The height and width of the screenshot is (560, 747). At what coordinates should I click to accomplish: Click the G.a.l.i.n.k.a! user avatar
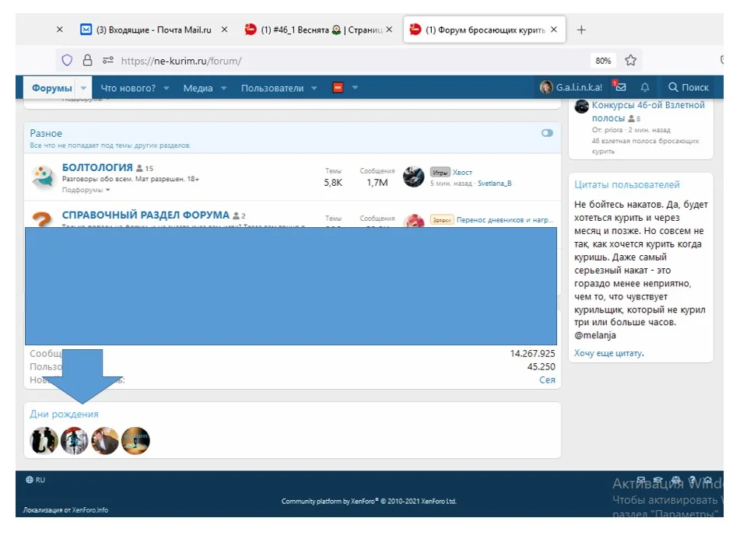click(x=546, y=87)
